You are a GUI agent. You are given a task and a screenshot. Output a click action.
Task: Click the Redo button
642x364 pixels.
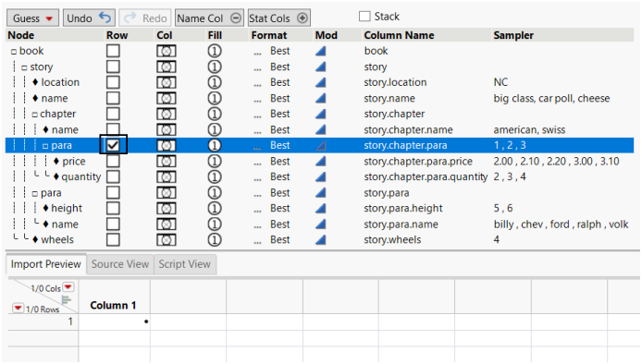pos(145,18)
